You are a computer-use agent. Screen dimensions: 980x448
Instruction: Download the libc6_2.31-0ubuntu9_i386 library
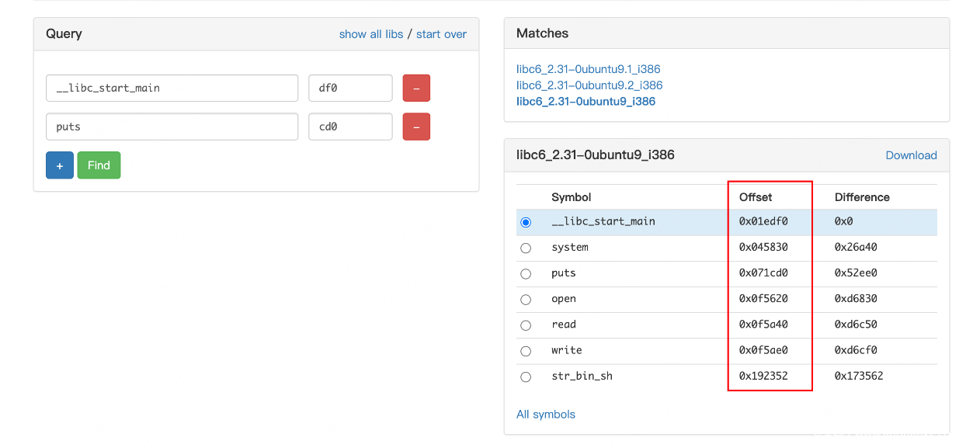[x=911, y=155]
